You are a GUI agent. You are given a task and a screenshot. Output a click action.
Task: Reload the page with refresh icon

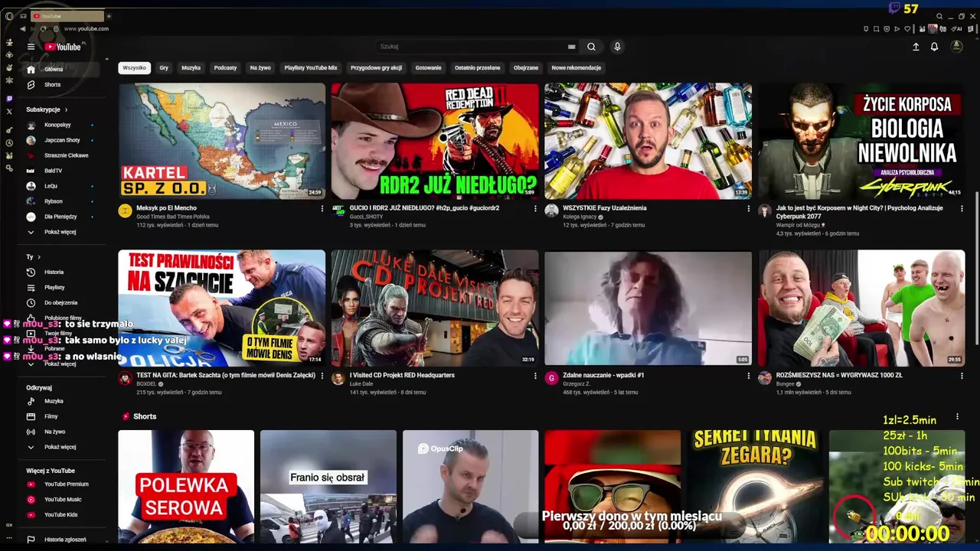click(43, 29)
